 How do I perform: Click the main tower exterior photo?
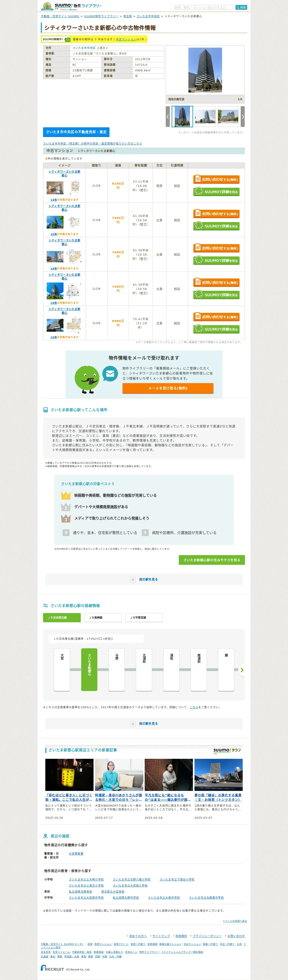tap(205, 70)
